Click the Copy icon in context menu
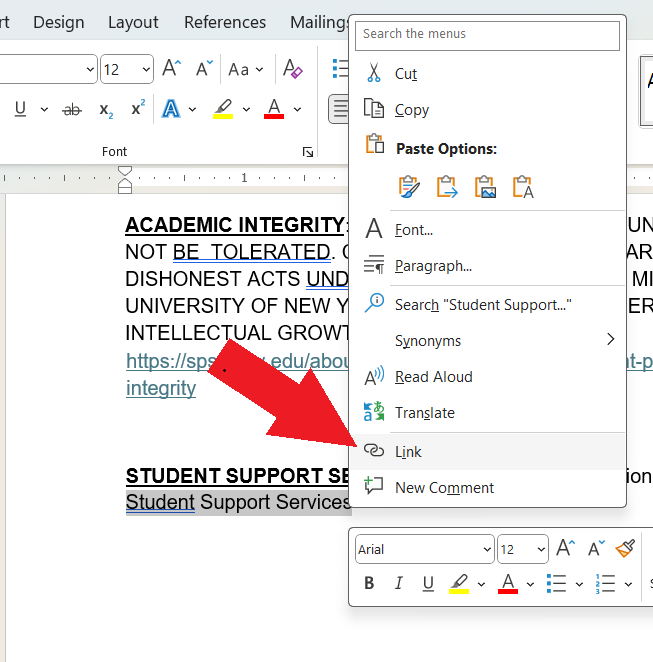 click(374, 108)
